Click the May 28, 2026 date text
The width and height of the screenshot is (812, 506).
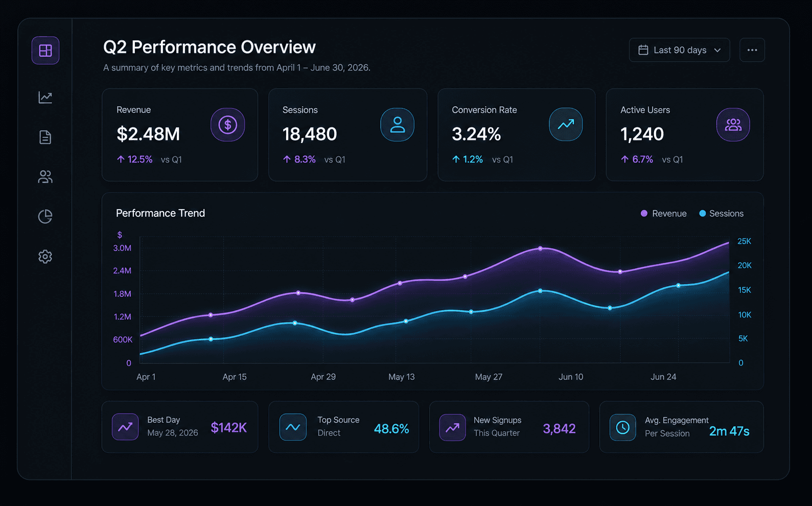[173, 433]
